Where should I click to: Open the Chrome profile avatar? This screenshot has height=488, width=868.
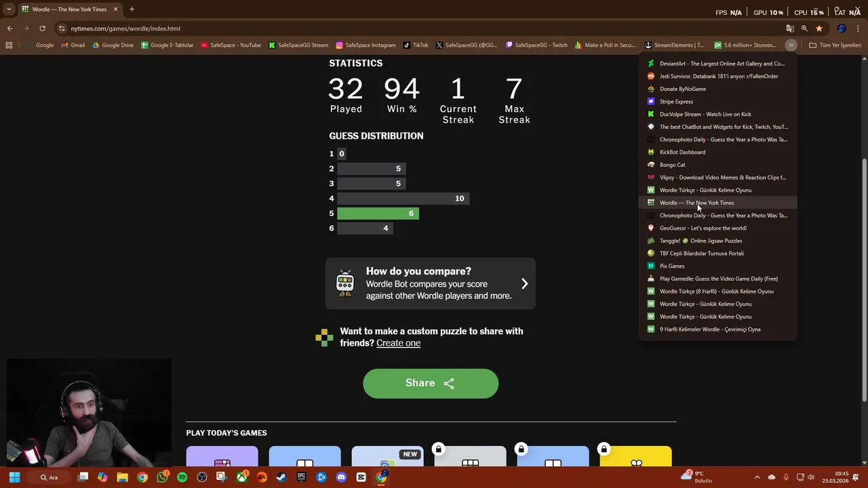[x=842, y=28]
